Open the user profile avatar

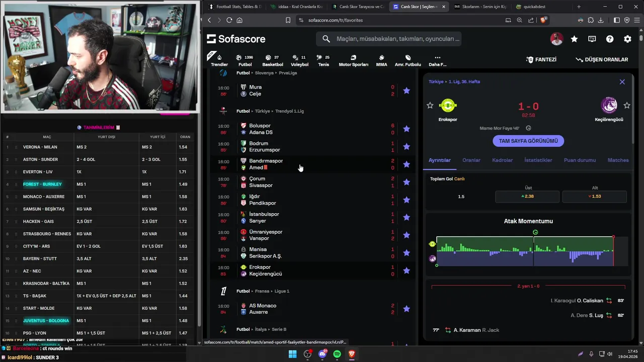point(556,39)
